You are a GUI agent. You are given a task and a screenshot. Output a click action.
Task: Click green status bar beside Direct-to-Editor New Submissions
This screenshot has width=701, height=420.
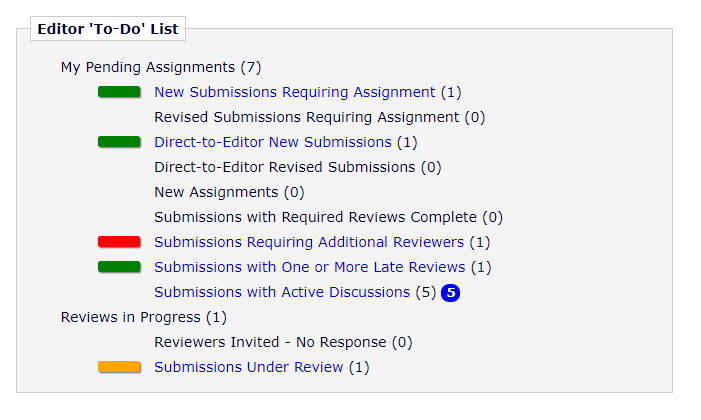coord(119,142)
